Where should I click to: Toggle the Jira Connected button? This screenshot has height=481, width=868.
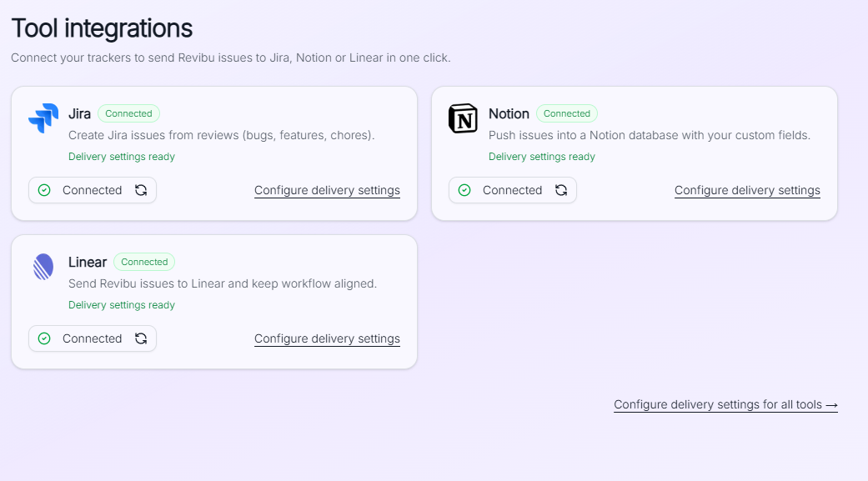coord(92,189)
